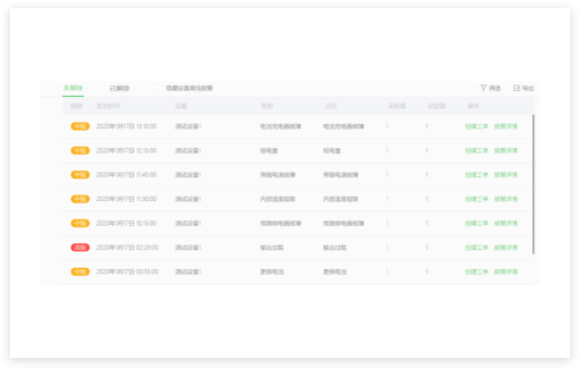Click 更换电池 in the 点位 column

(x=335, y=272)
